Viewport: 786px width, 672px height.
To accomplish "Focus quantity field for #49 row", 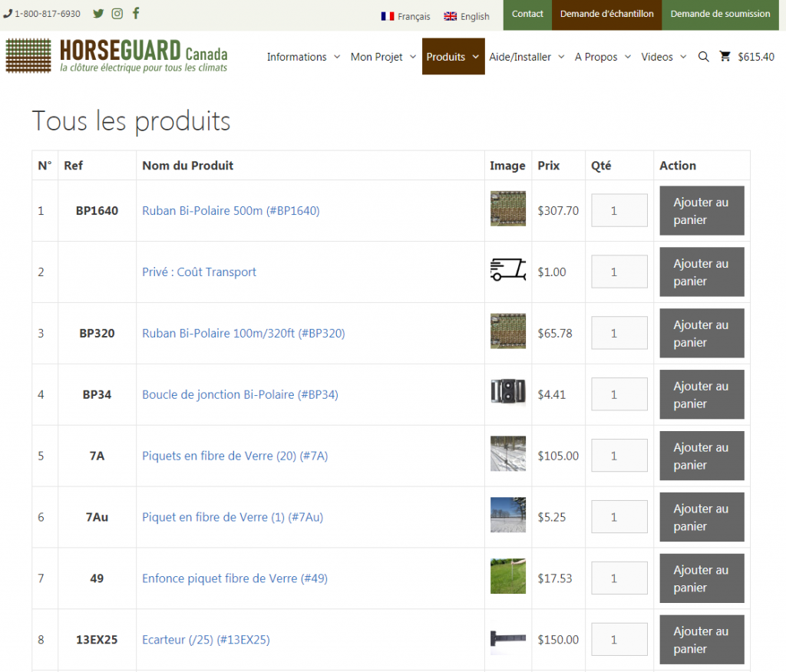I will (619, 578).
